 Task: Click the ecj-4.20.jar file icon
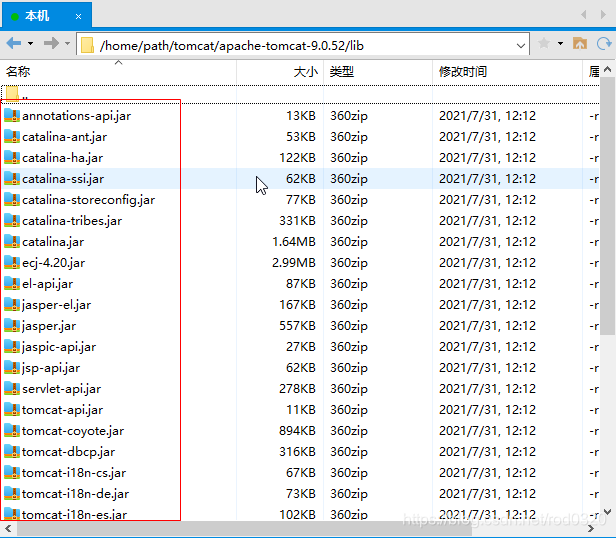pyautogui.click(x=12, y=263)
